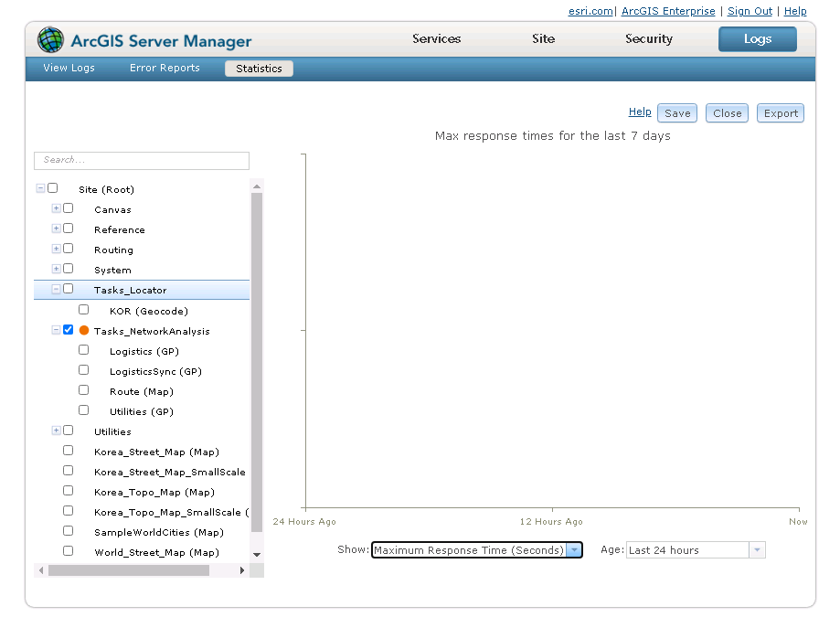840x617 pixels.
Task: Open the top-right Help link
Action: click(795, 11)
